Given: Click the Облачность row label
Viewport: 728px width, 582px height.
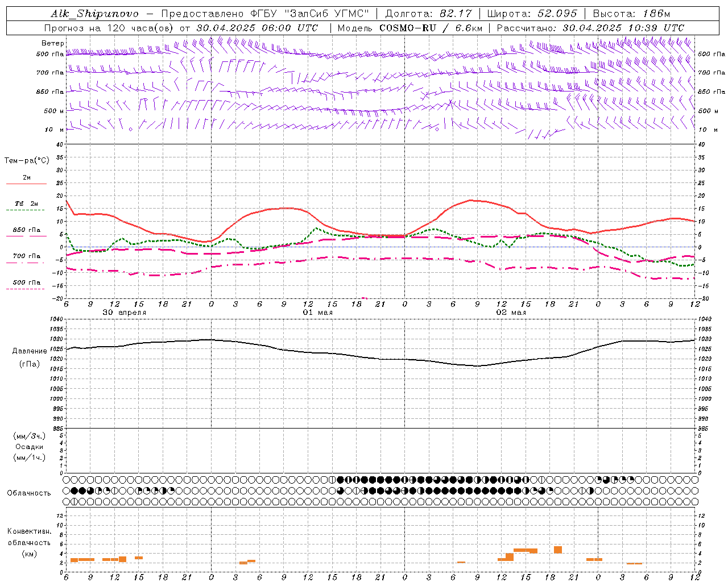Looking at the screenshot, I should click(x=29, y=493).
